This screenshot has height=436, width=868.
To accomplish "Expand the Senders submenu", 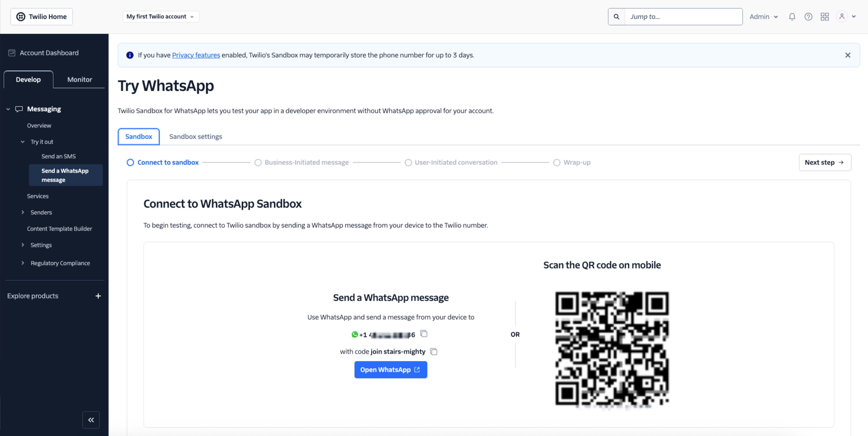I will pyautogui.click(x=23, y=212).
